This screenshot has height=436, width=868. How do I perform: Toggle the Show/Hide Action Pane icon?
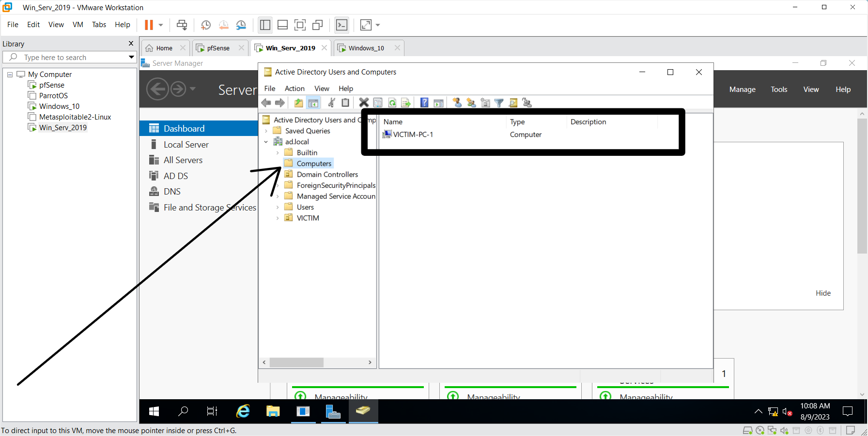tap(438, 103)
